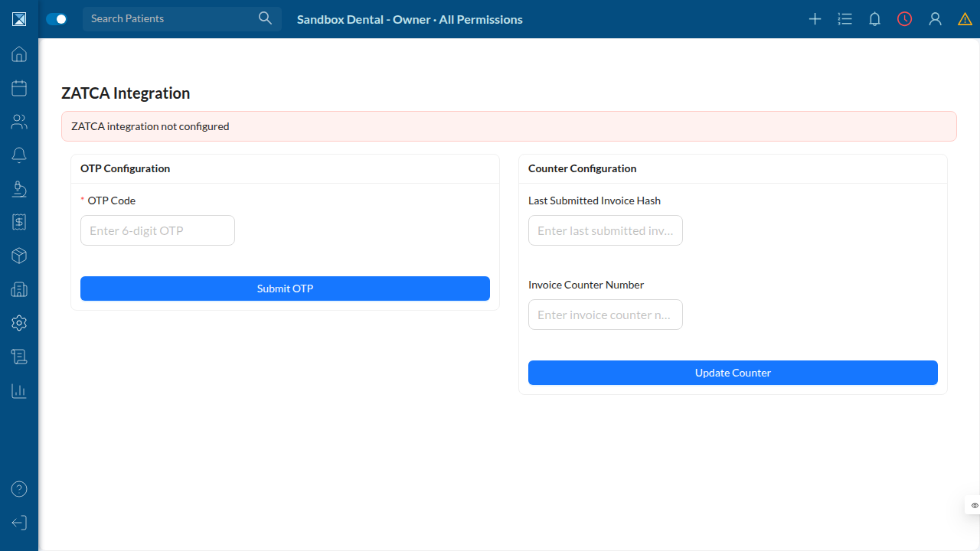
Task: Click the Submit OTP button
Action: (x=285, y=289)
